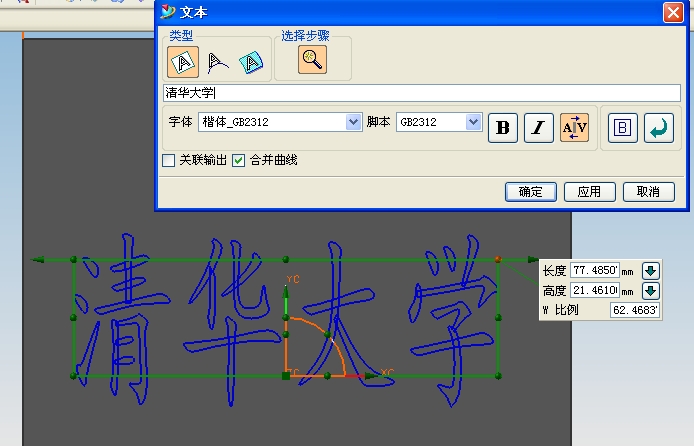Viewport: 694px width, 446px height.
Task: Click the boxed B border frame icon
Action: [623, 128]
